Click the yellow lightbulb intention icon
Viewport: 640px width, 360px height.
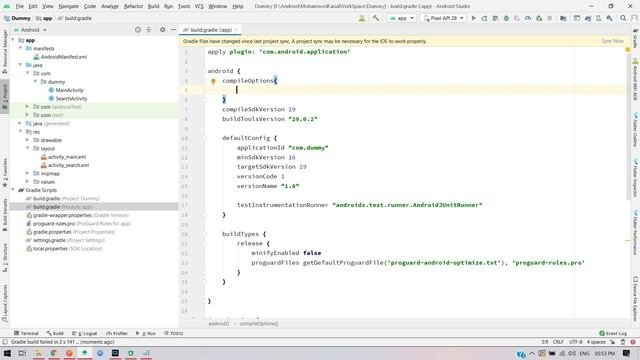213,81
